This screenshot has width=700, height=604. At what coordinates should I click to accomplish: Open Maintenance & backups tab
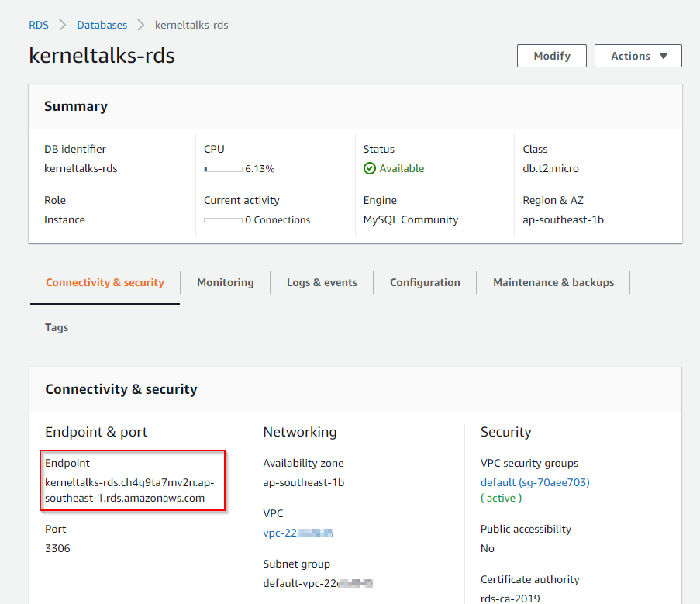tap(553, 282)
